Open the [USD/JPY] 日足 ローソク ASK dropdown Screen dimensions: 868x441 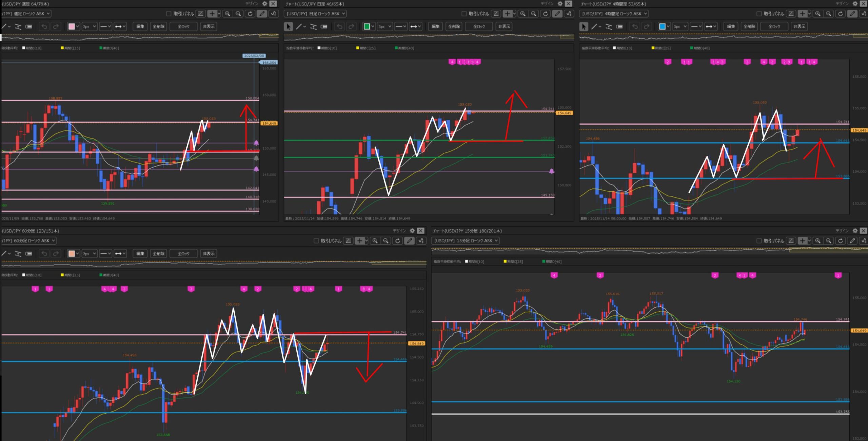(315, 14)
